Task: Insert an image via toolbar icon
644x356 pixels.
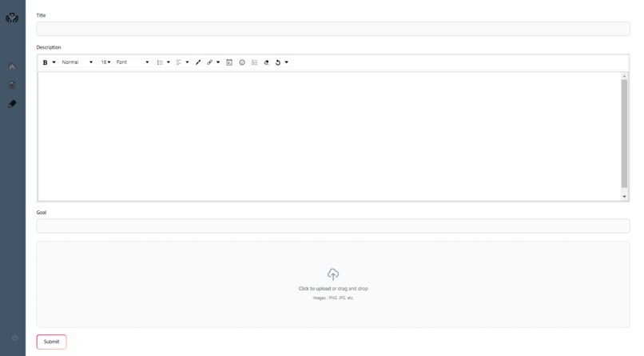Action: (x=254, y=62)
